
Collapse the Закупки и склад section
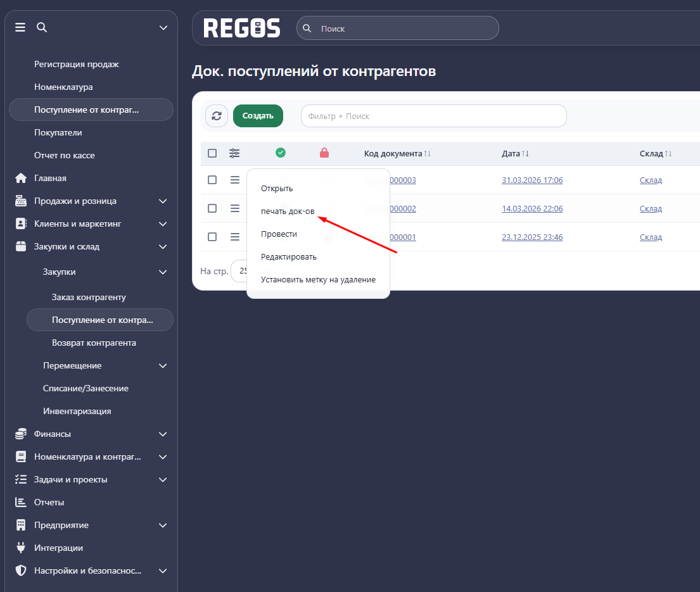[x=163, y=246]
